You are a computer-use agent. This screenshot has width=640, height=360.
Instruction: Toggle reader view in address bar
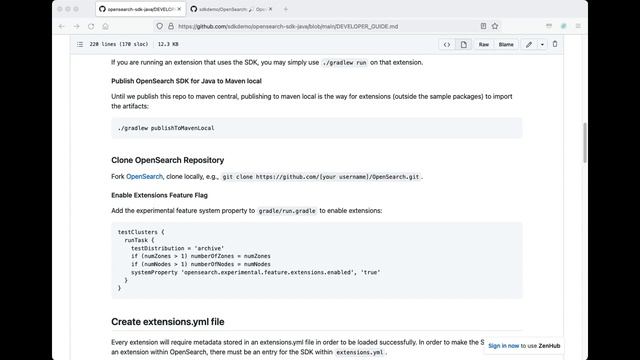(483, 26)
